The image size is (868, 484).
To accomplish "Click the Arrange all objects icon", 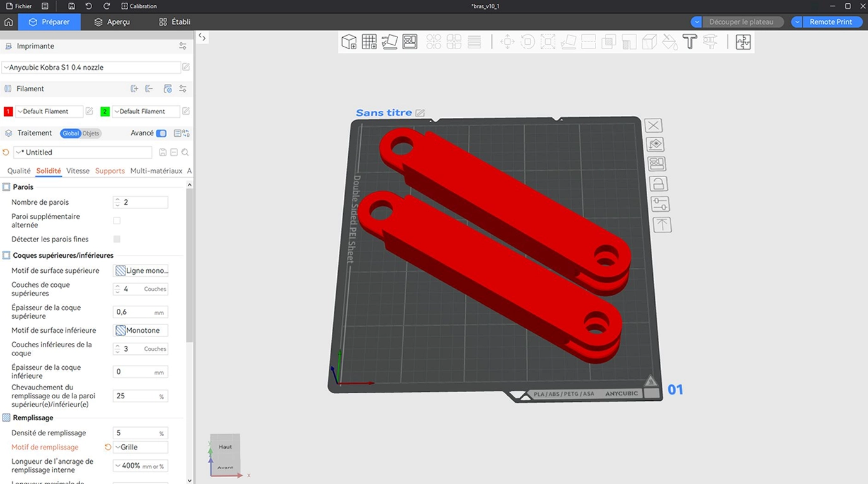I will [410, 42].
